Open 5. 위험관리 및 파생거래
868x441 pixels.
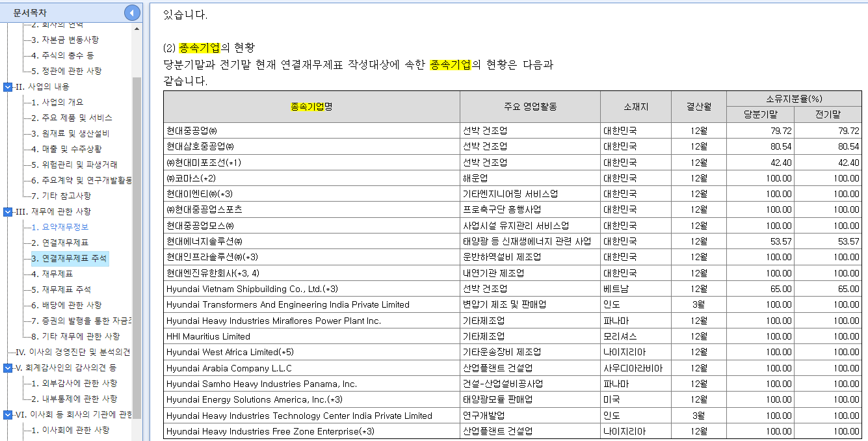74,165
